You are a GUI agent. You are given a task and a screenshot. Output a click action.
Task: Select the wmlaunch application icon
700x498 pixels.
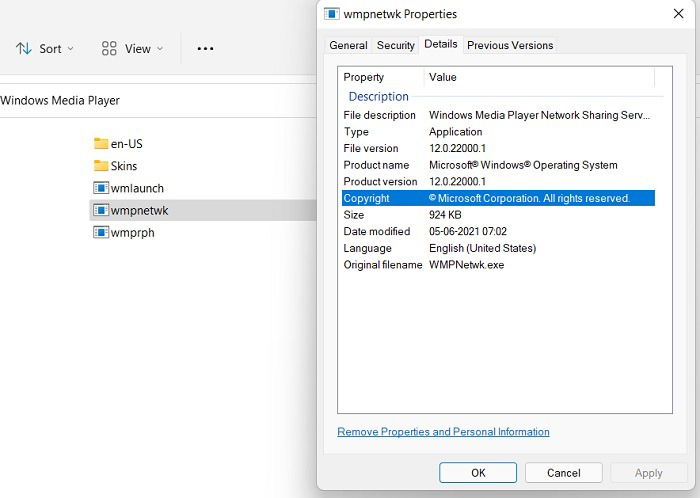(x=101, y=188)
